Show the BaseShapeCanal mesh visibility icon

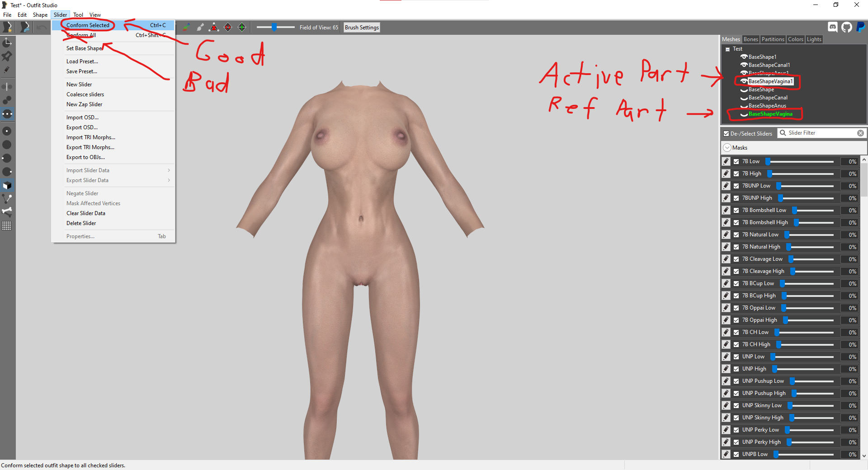(x=744, y=98)
